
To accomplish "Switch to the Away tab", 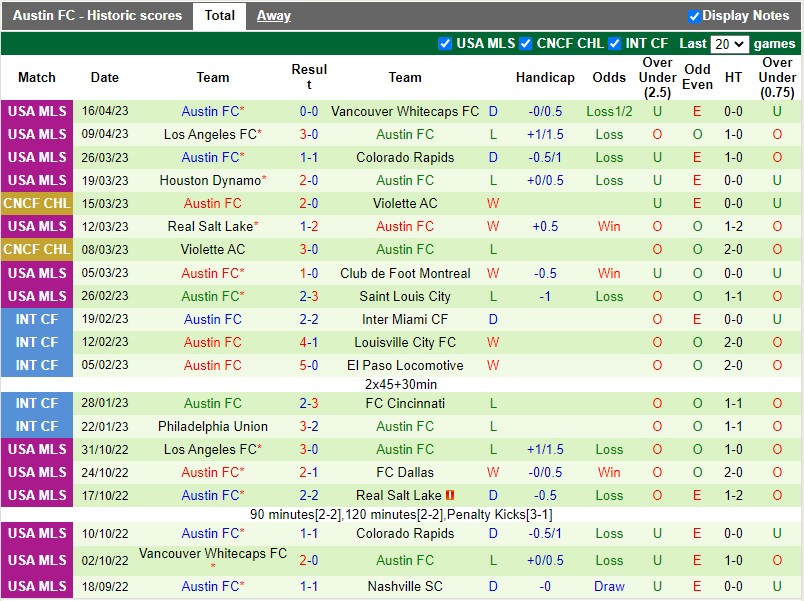I will (274, 16).
